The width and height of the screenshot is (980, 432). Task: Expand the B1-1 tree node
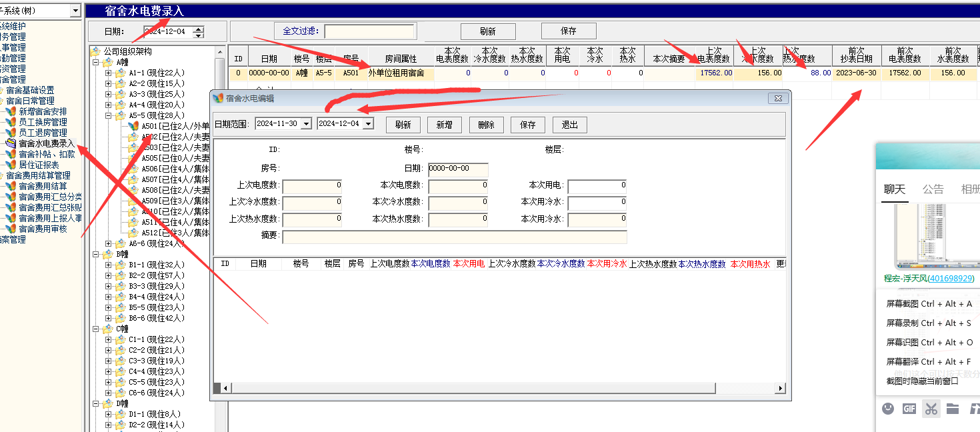pos(109,265)
